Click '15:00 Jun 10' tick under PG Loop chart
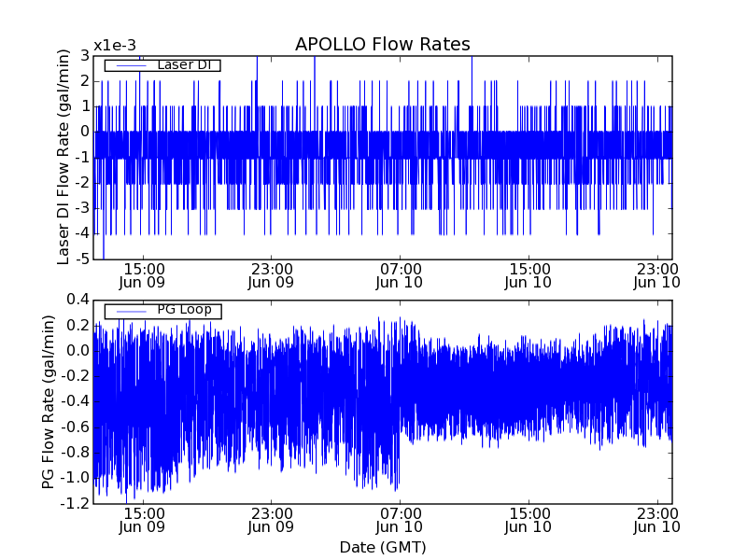The image size is (747, 560). click(529, 521)
